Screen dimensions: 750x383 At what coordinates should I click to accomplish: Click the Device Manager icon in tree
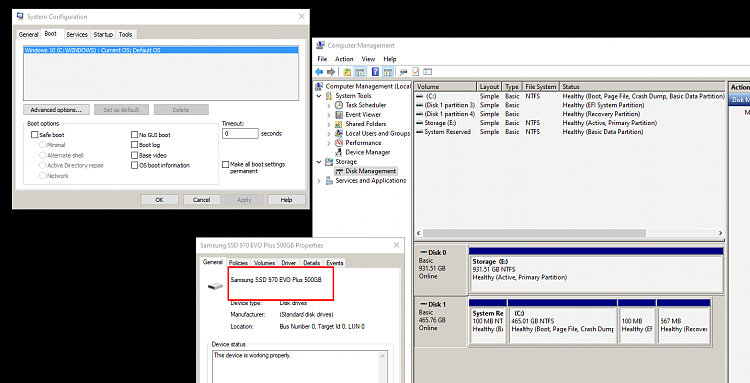coord(339,152)
